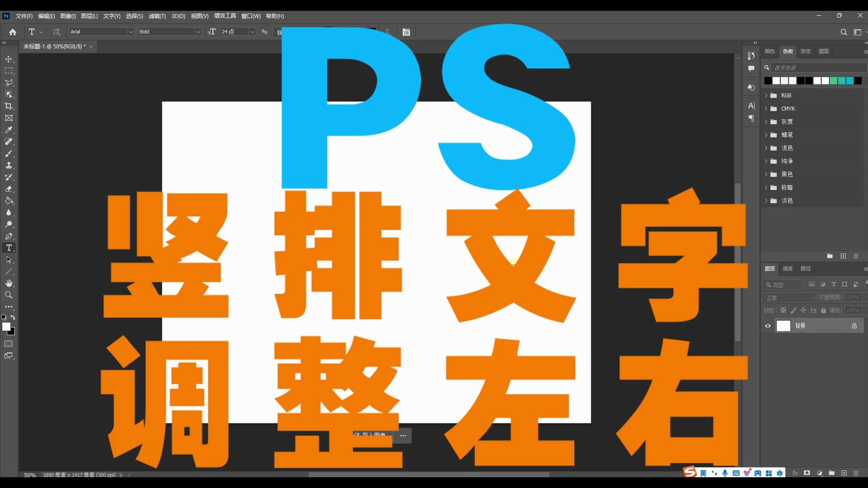Open the Paragraph panel icon
Image resolution: width=868 pixels, height=488 pixels.
tap(751, 118)
